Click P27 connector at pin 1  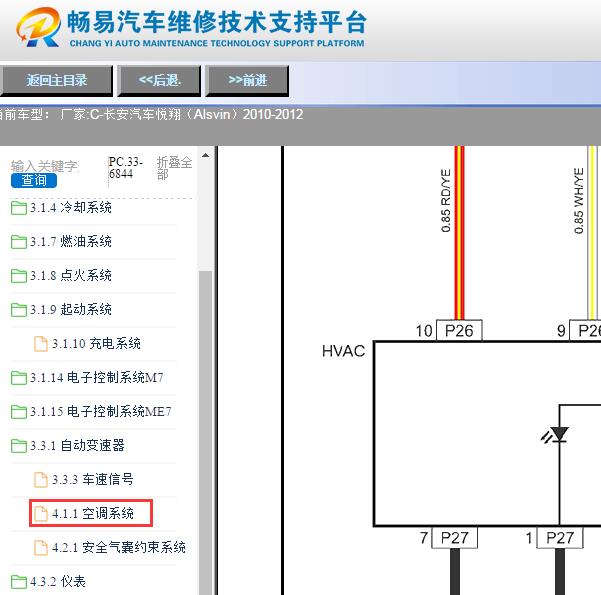point(560,538)
